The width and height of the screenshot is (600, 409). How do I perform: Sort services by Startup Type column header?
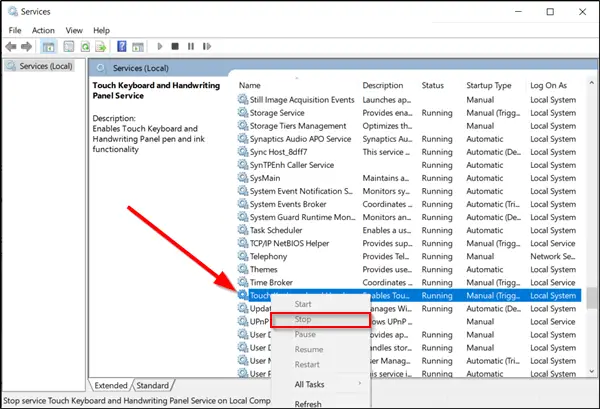488,85
